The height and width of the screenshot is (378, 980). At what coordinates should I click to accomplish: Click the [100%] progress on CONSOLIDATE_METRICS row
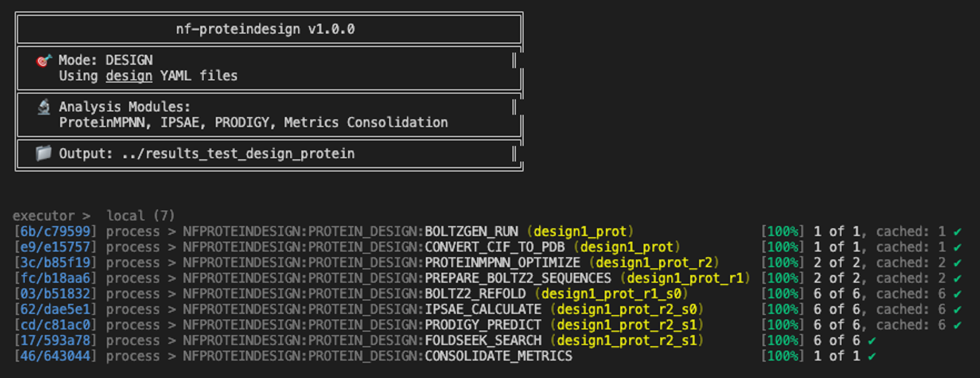(x=782, y=356)
